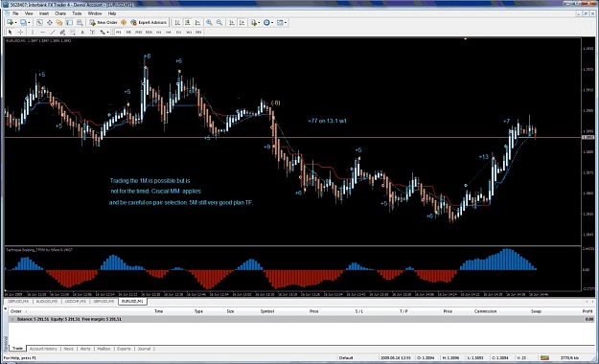Toggle the Terminal window icon
Image resolution: width=599 pixels, height=364 pixels.
tap(69, 23)
